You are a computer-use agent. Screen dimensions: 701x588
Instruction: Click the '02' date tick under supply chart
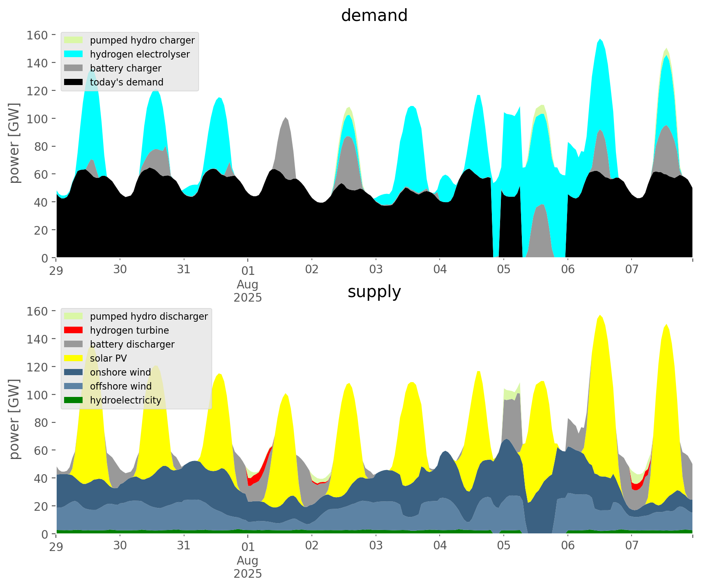(x=312, y=546)
